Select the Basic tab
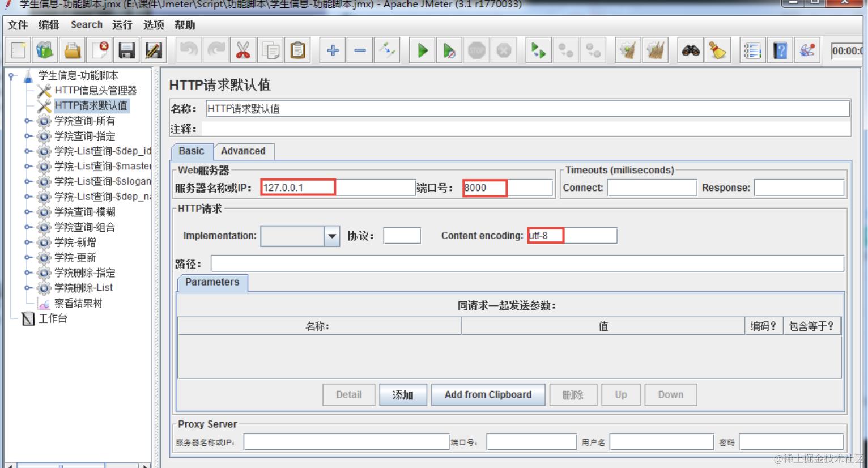The image size is (868, 468). point(192,151)
